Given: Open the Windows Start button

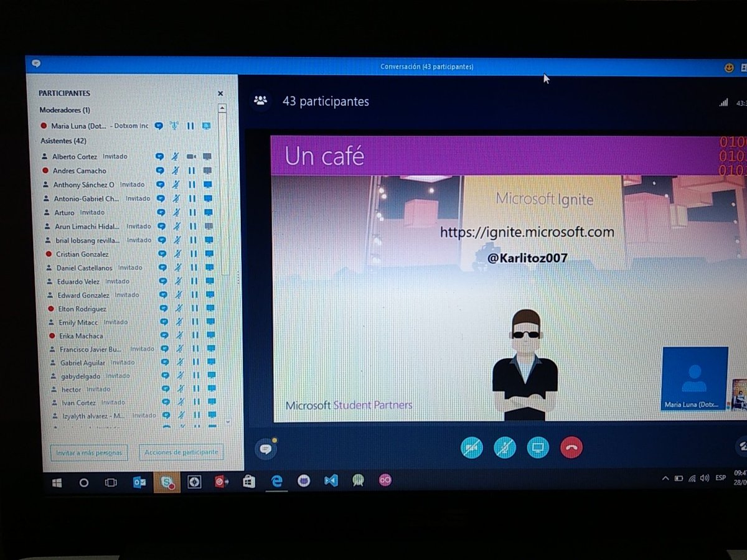Looking at the screenshot, I should point(57,482).
